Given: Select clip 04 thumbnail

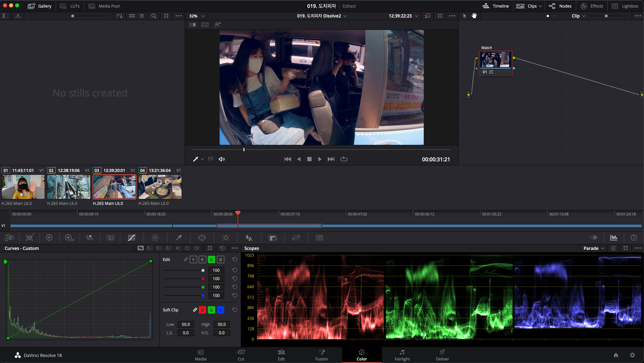Looking at the screenshot, I should point(160,187).
